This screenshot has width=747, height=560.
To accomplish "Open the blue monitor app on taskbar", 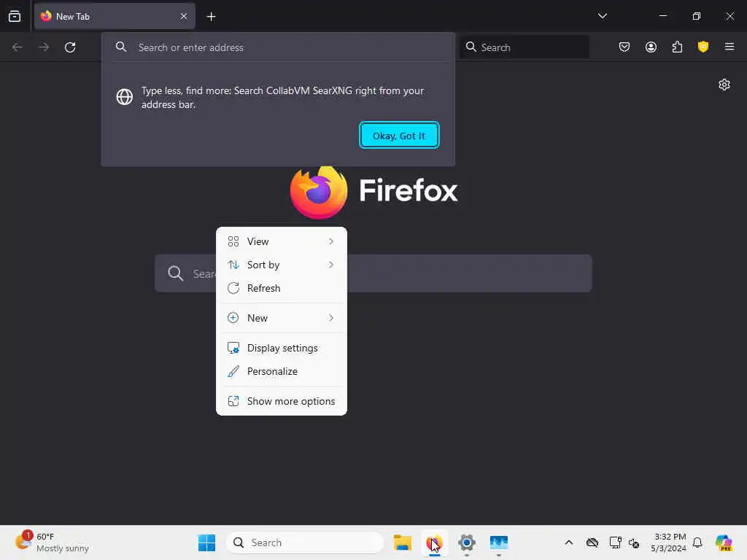I will click(x=499, y=542).
